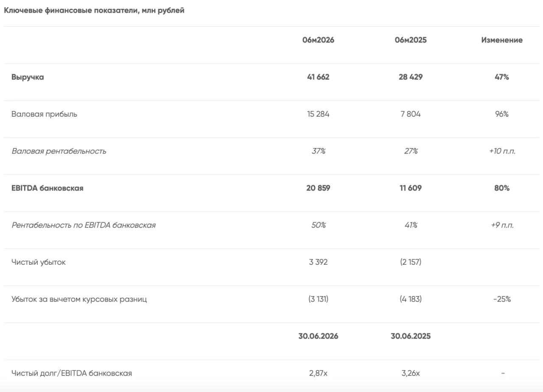Click the 2,87x net debt ratio
This screenshot has height=392, width=543.
pyautogui.click(x=318, y=373)
